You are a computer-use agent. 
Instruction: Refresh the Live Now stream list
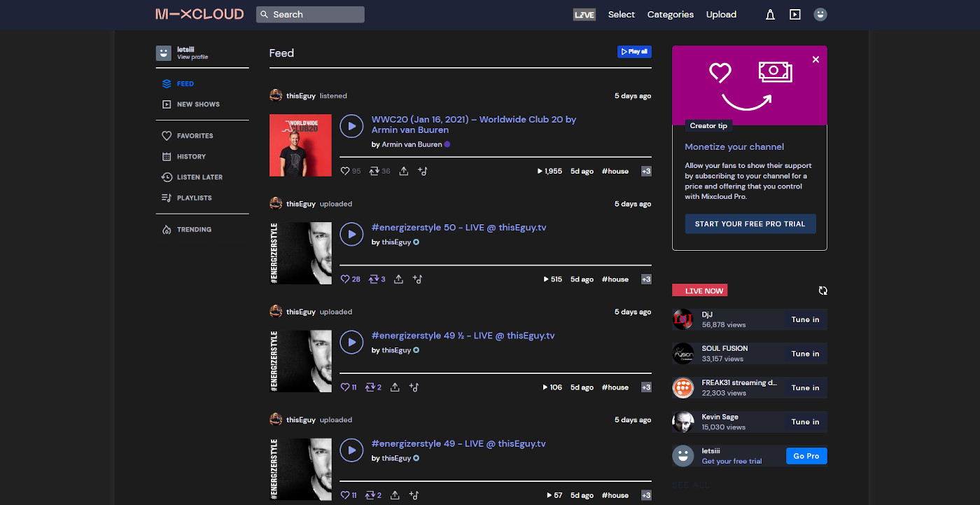823,290
